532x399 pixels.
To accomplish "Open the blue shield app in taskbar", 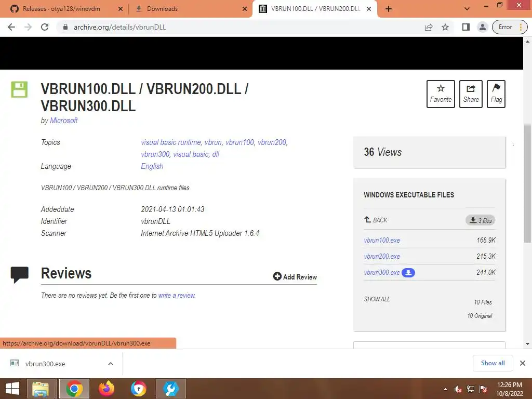I will (x=138, y=389).
